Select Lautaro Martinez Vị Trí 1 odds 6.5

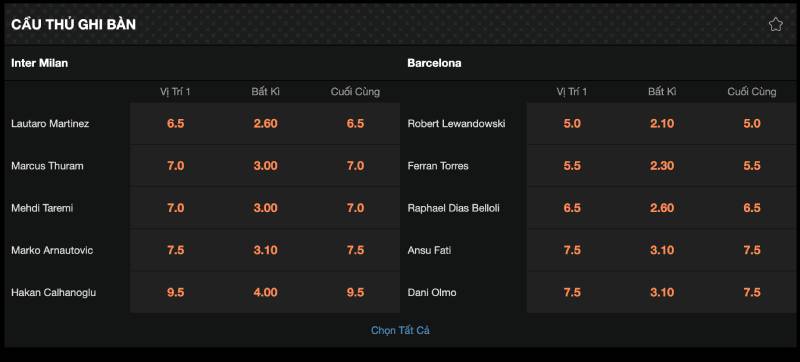(x=175, y=124)
